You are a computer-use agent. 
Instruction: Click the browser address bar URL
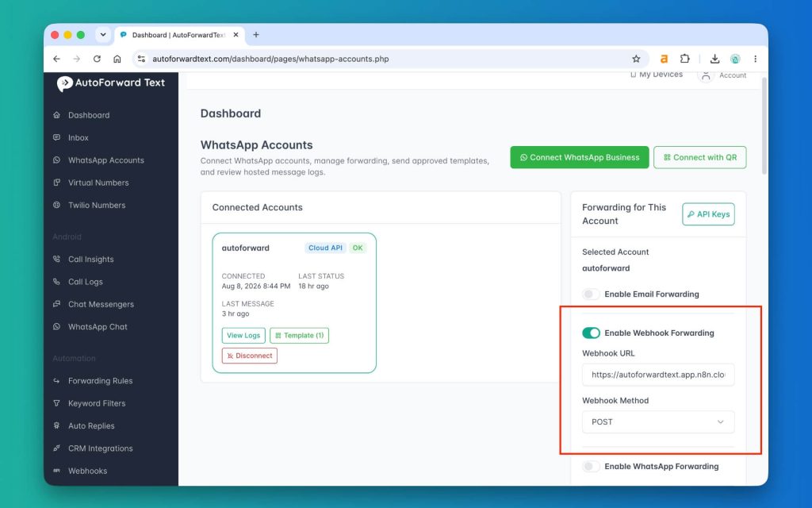[270, 59]
